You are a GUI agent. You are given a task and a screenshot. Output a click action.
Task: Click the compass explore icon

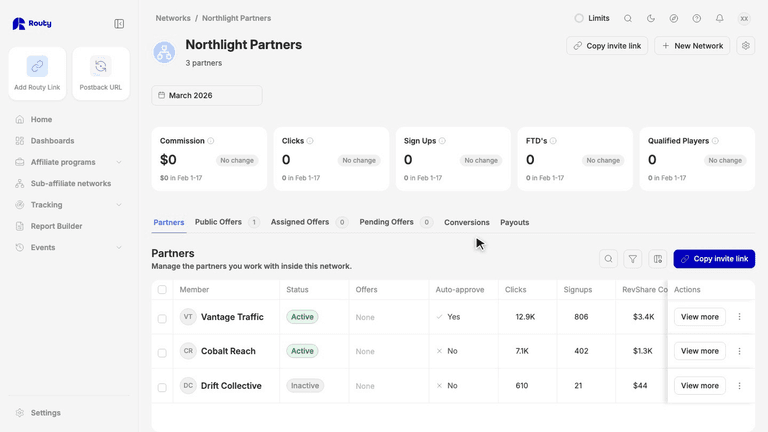674,19
